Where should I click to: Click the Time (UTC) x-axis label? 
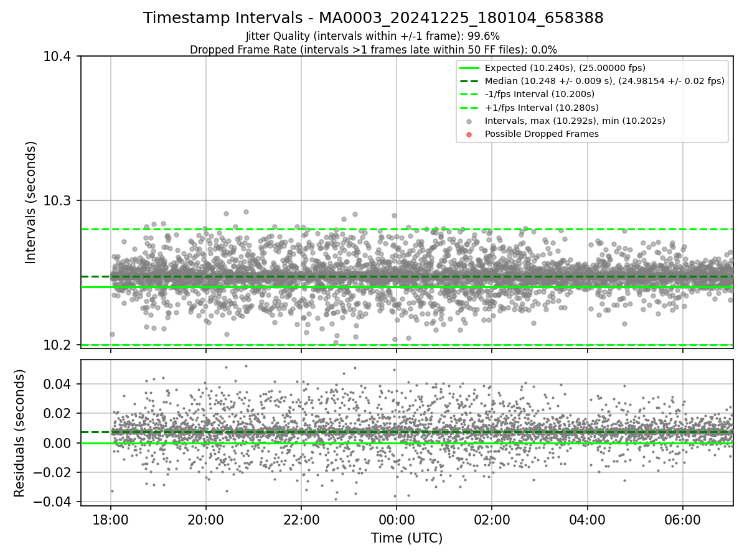pos(406,538)
